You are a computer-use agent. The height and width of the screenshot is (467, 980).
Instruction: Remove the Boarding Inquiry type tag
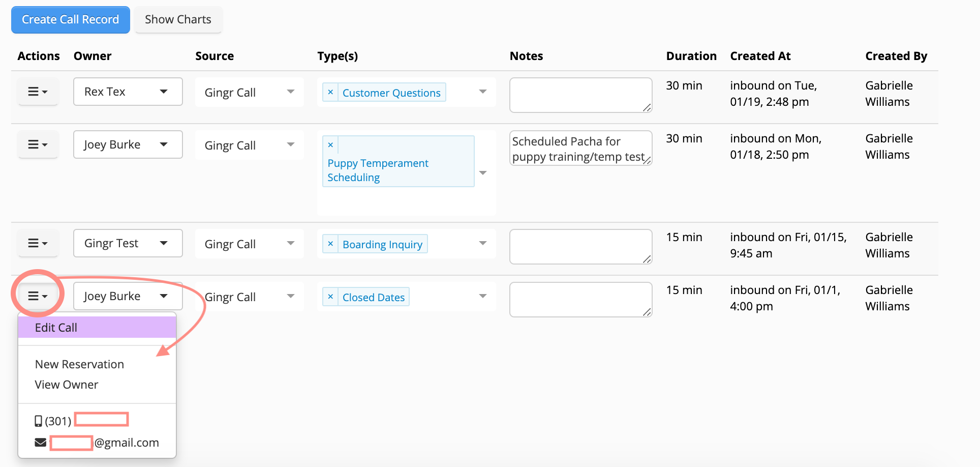pyautogui.click(x=330, y=244)
